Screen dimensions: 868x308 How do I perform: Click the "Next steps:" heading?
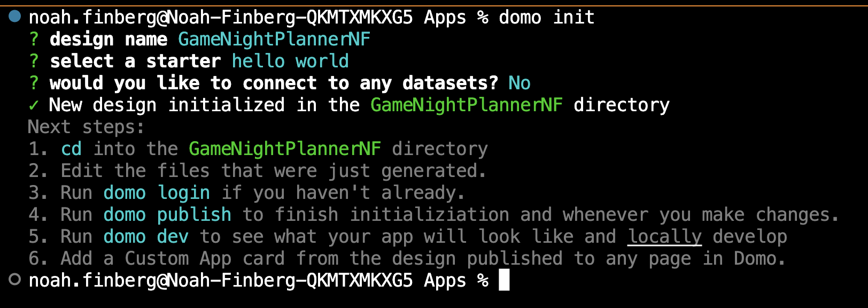click(x=86, y=127)
